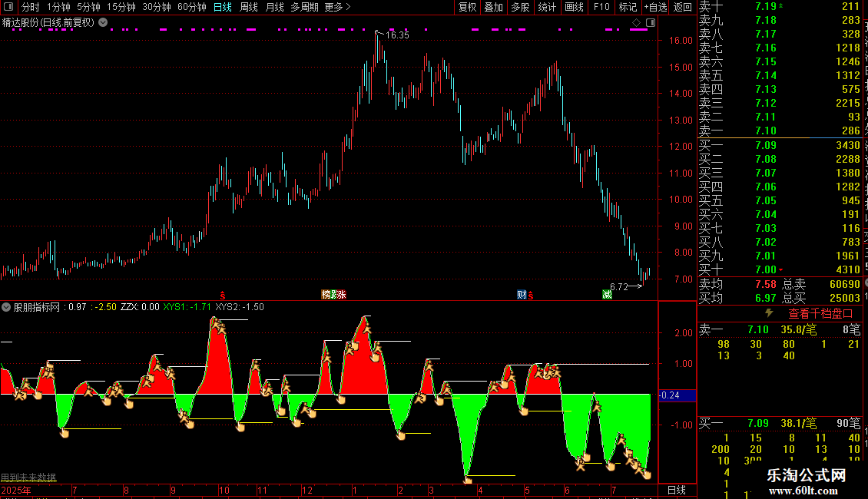
Task: Click the 16.35 high price label
Action: [397, 35]
